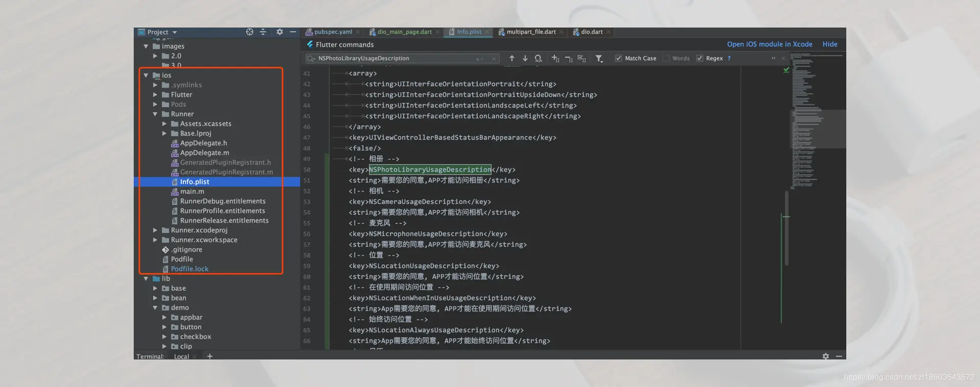Click line number 50 in gutter

point(307,170)
